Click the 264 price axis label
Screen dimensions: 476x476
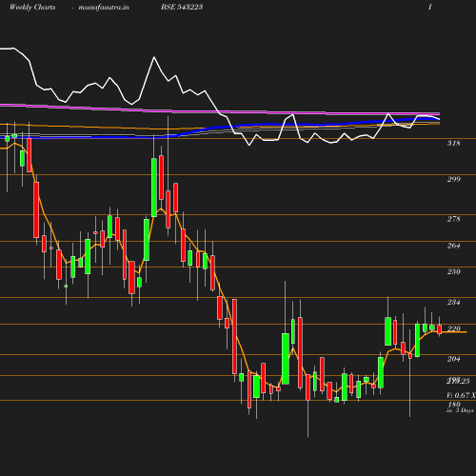(x=453, y=246)
